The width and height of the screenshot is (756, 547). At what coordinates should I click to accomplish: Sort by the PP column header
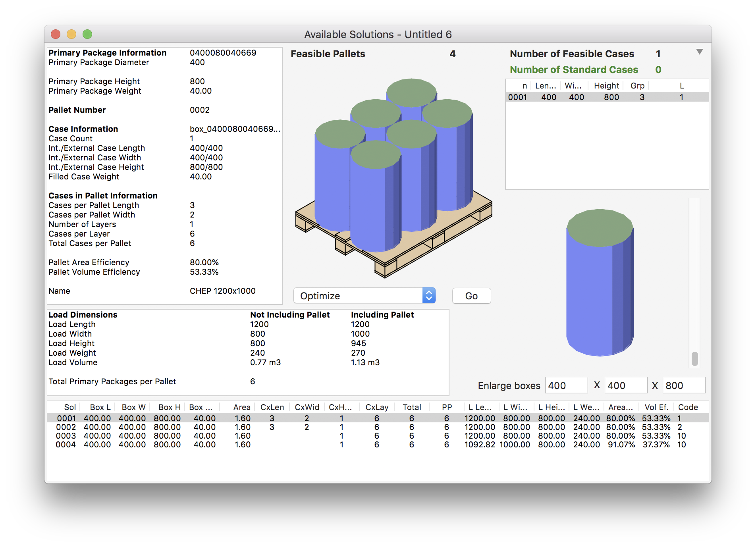tap(447, 407)
